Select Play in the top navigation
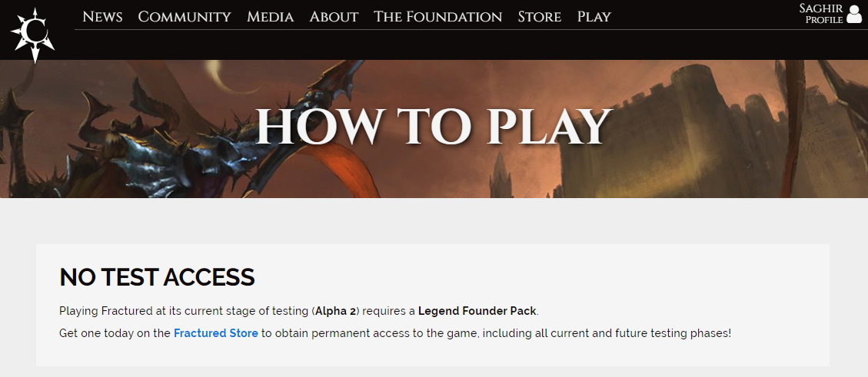 point(594,17)
